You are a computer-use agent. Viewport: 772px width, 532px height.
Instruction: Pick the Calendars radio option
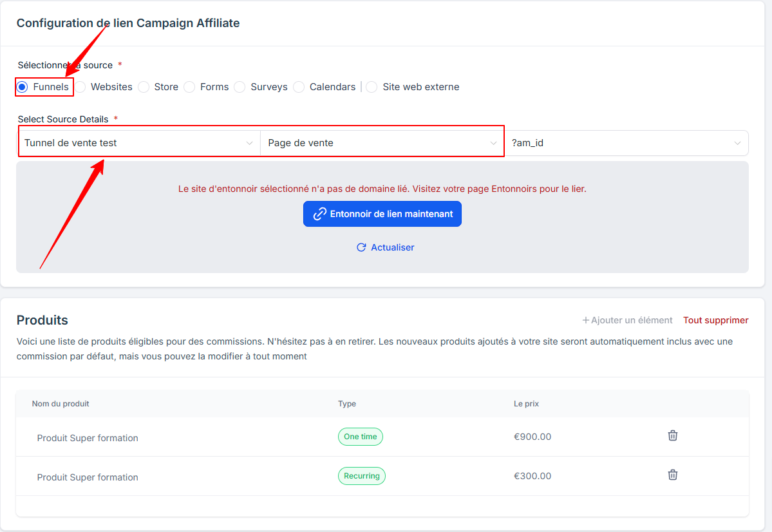coord(299,87)
